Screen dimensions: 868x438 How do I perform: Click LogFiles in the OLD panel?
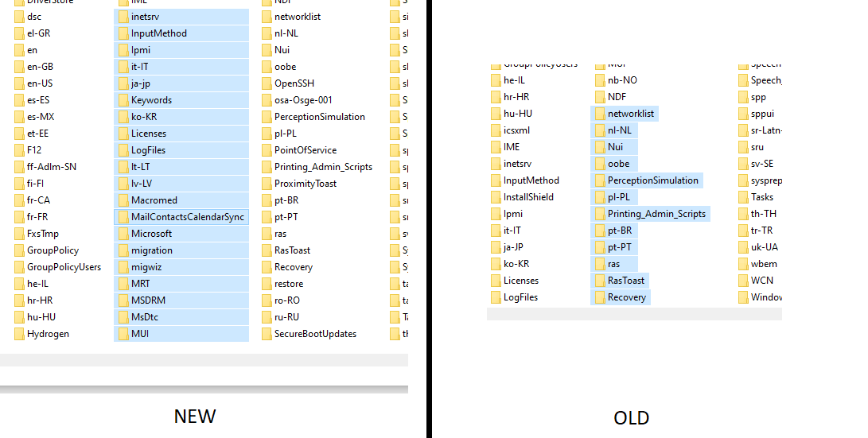(x=520, y=297)
